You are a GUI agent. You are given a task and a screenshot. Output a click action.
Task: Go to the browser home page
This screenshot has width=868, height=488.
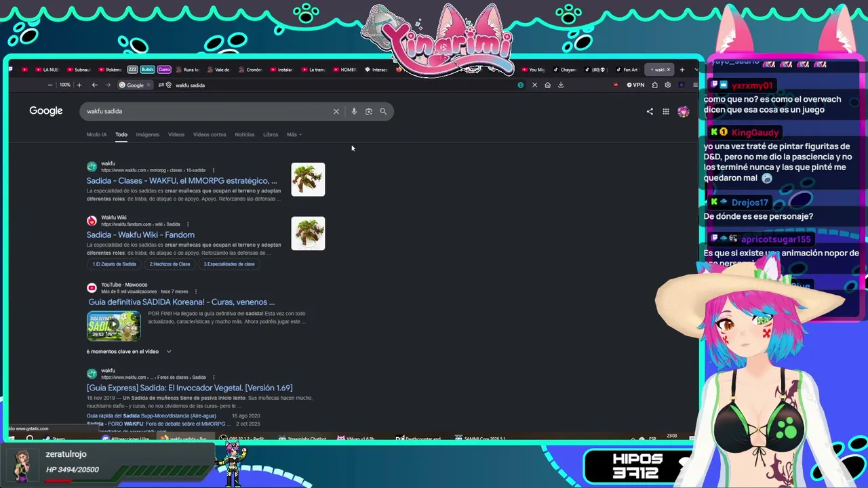point(547,85)
